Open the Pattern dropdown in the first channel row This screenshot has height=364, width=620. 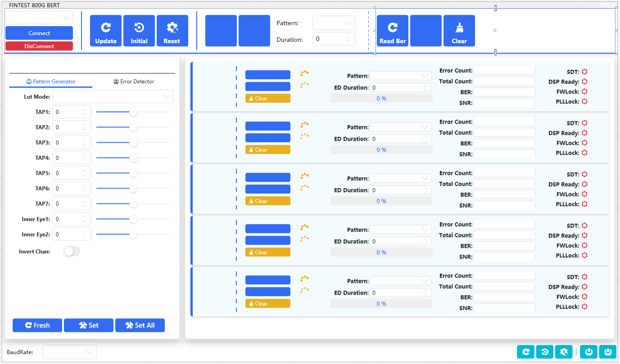click(x=400, y=75)
